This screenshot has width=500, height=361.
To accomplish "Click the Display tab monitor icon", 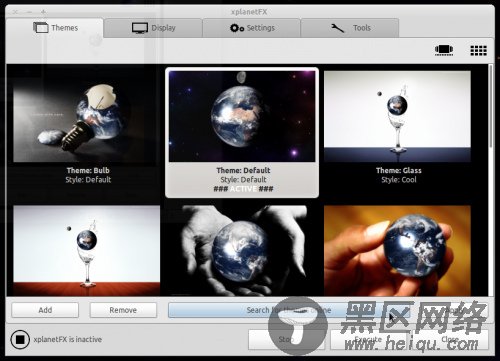I will click(x=140, y=28).
